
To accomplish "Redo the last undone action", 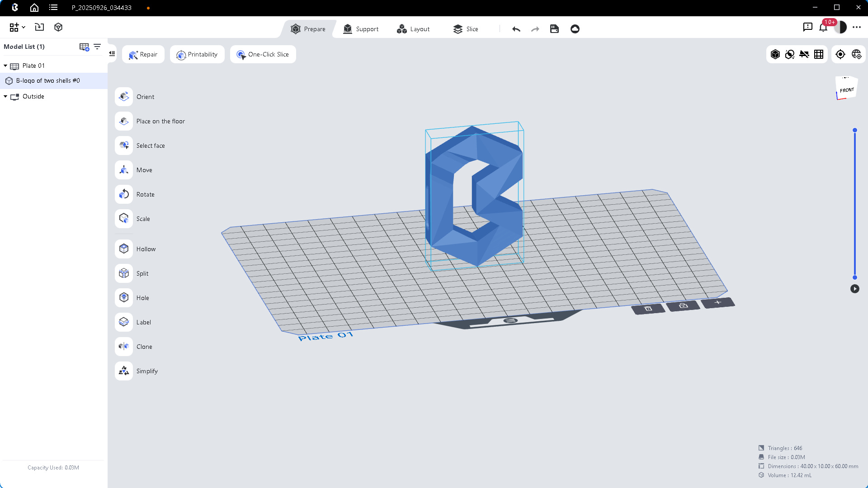I will click(x=535, y=29).
